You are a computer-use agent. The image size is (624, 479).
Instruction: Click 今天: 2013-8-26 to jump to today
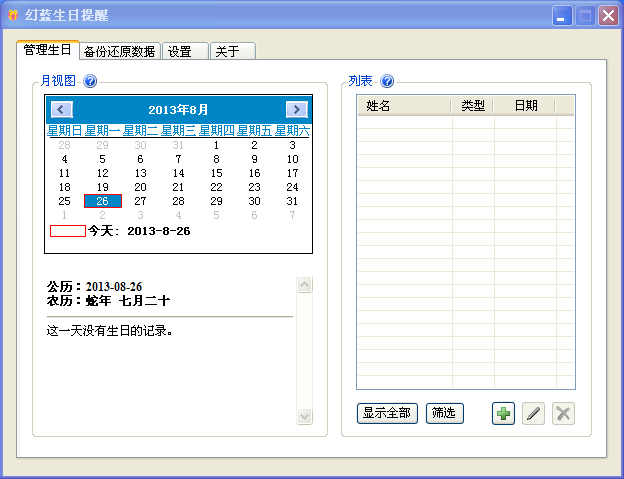tap(138, 231)
